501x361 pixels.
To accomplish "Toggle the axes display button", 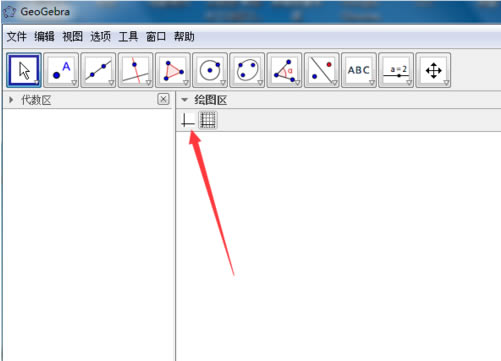I will coord(188,120).
